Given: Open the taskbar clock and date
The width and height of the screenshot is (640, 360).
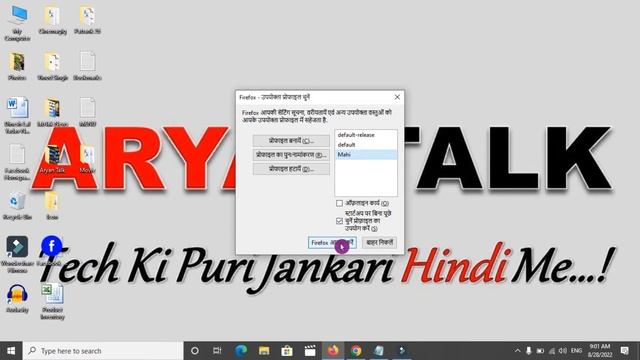Looking at the screenshot, I should (x=600, y=351).
